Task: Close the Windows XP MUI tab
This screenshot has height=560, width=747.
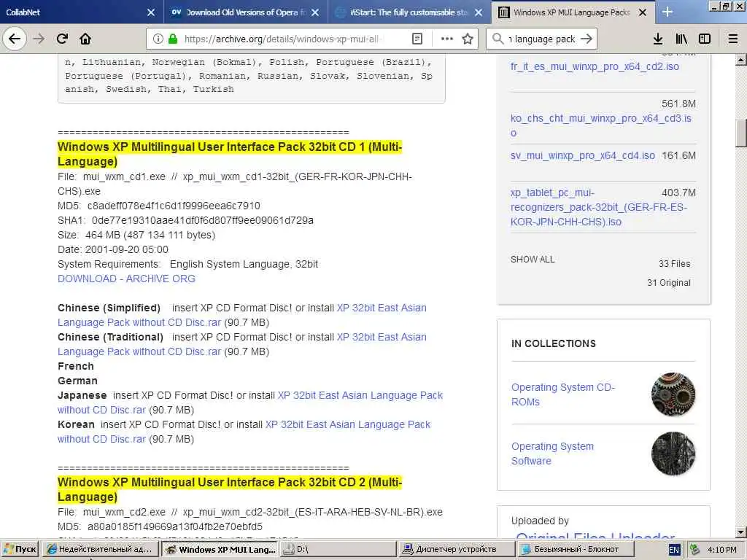Action: click(x=643, y=12)
